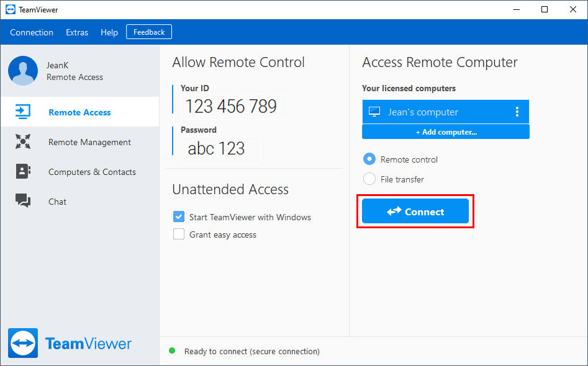
Task: Uncheck Start TeamViewer with Windows
Action: click(179, 216)
